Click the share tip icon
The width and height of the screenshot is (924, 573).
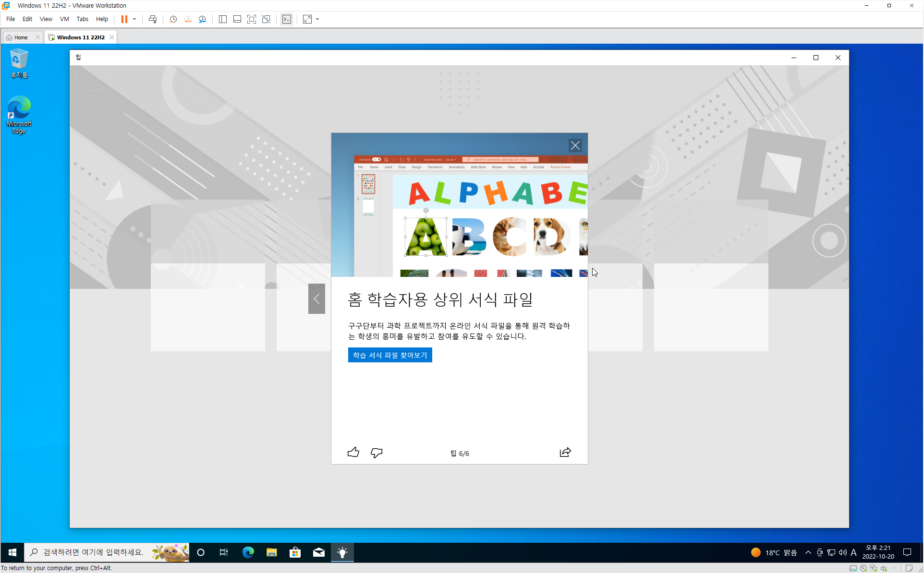tap(565, 452)
